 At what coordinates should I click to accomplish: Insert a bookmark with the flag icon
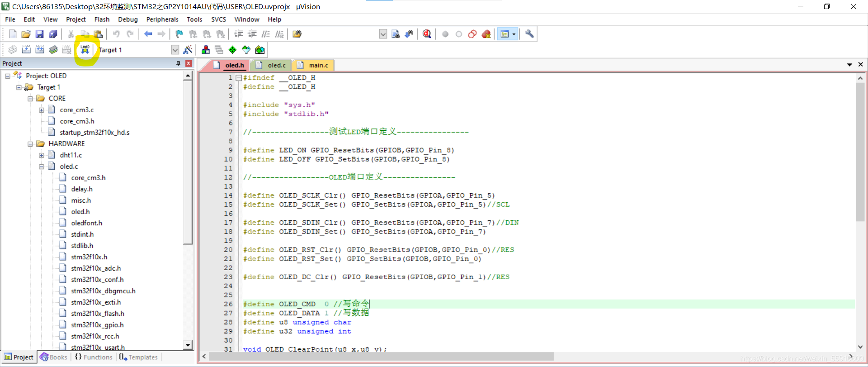point(179,34)
